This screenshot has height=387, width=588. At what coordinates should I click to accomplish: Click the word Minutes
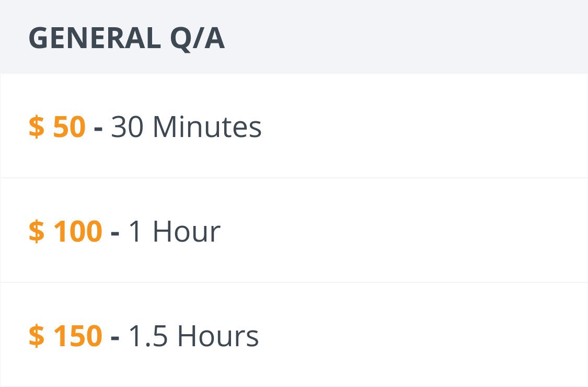point(207,127)
